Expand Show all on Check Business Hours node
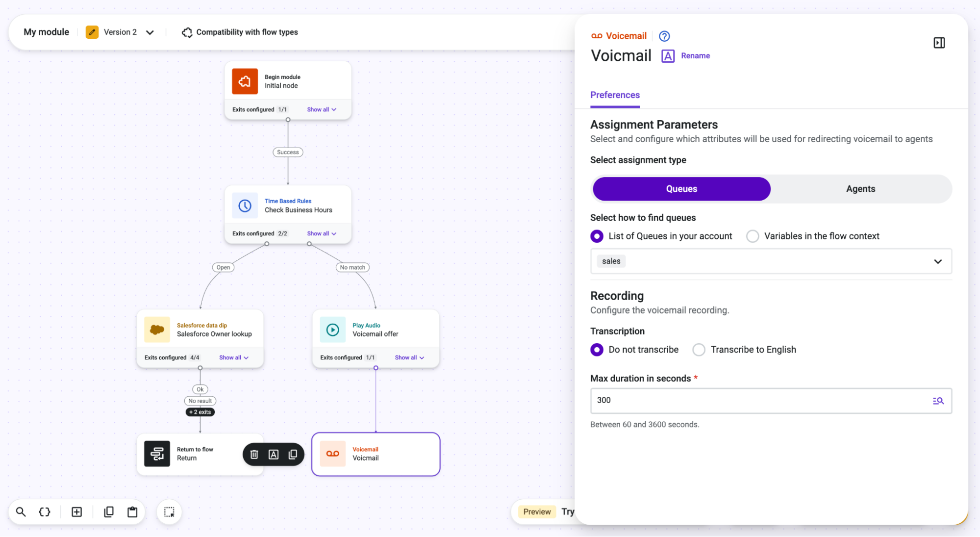The image size is (980, 537). [x=322, y=233]
